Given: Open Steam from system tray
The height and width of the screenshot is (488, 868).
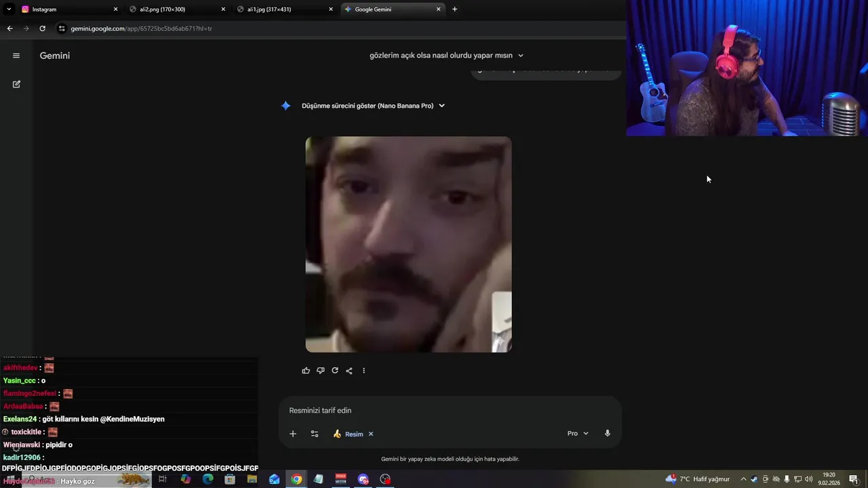Looking at the screenshot, I should (x=754, y=479).
